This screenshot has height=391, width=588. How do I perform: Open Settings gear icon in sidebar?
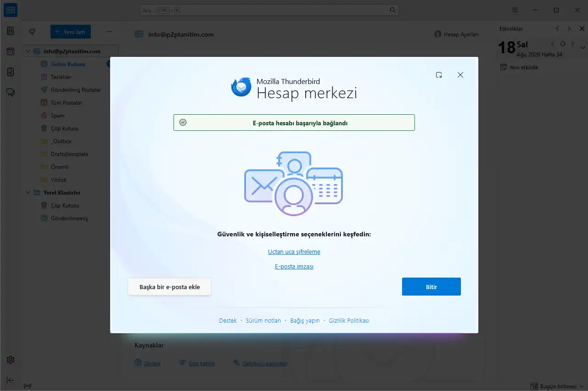(11, 360)
